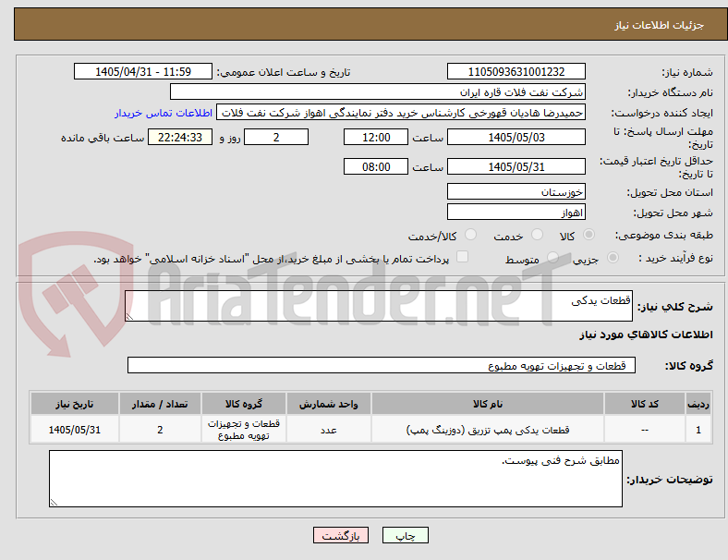728x560 pixels.
Task: Click the goods group cell in the table row
Action: [x=244, y=430]
